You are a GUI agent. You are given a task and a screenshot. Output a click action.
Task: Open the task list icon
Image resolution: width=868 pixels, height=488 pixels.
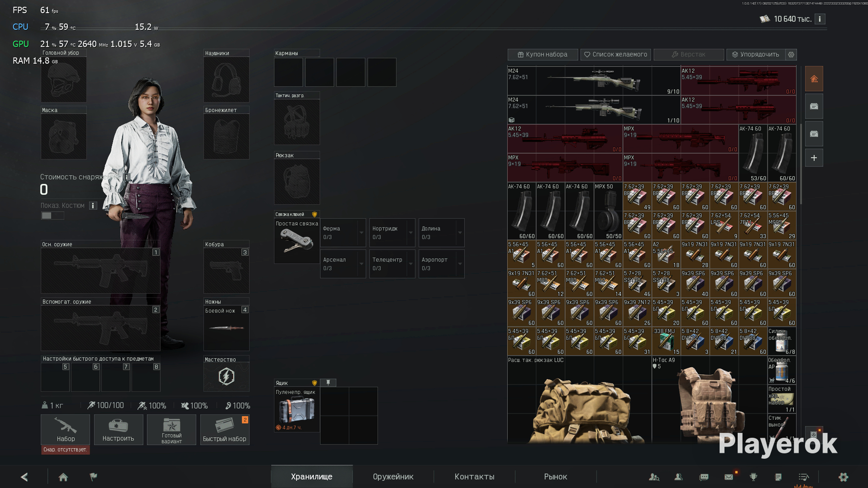[804, 477]
